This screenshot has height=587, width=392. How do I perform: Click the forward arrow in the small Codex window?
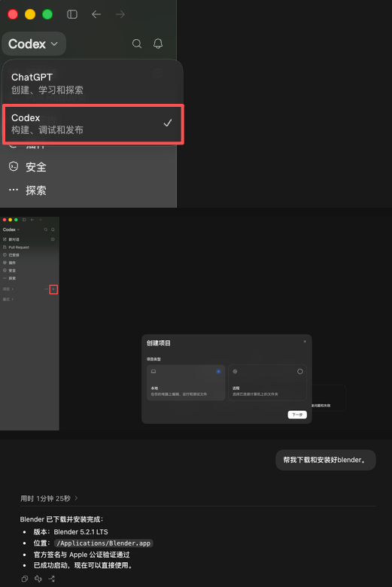[40, 220]
